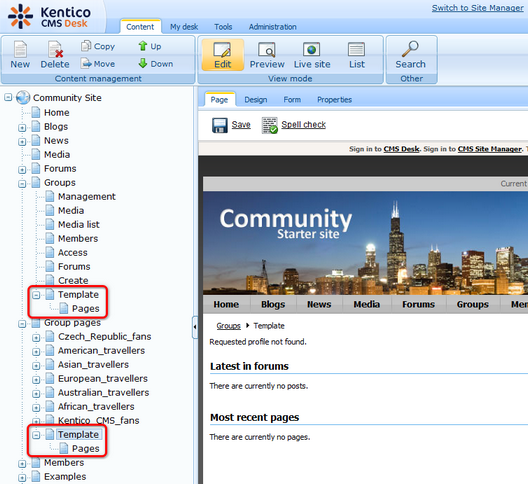Screen dimensions: 528x484
Task: Open the Search tool
Action: [410, 55]
